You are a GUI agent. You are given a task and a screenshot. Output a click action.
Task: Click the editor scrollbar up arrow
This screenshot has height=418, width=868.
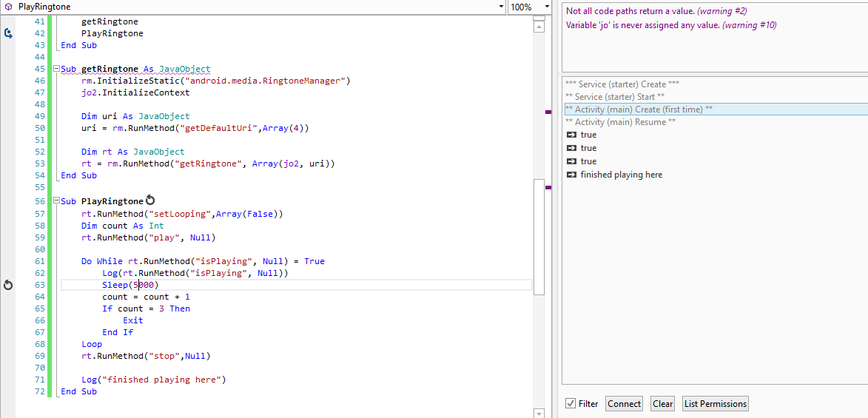point(539,26)
